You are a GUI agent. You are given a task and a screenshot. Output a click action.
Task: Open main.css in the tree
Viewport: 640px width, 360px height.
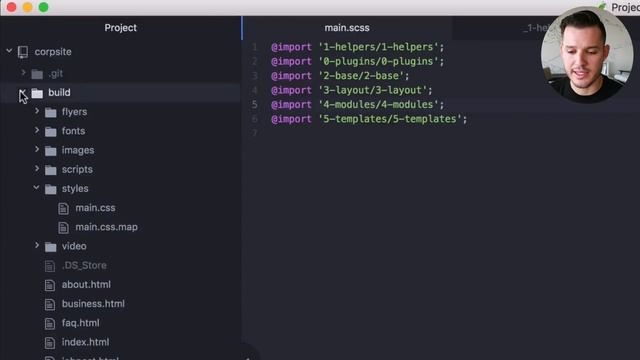pyautogui.click(x=96, y=208)
